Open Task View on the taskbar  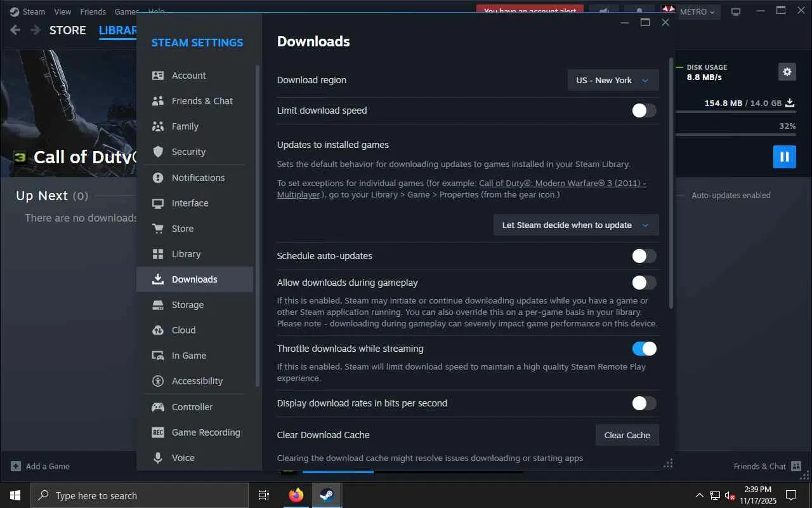point(264,495)
